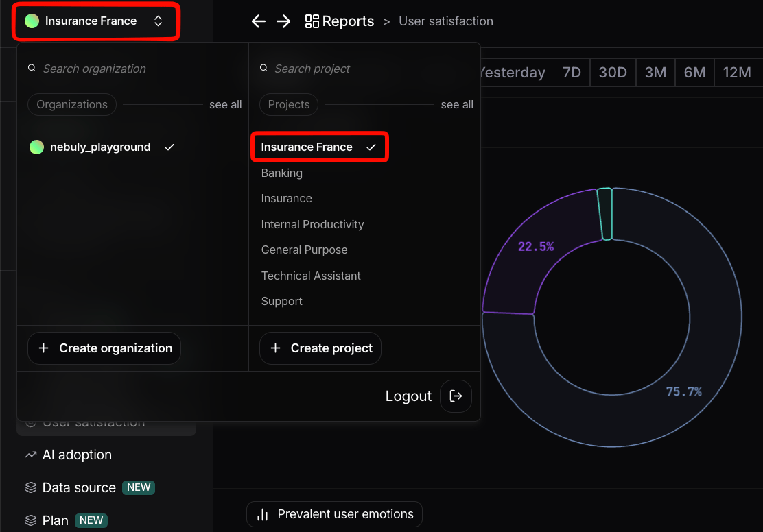Open the Reports breadcrumb
Viewport: 763px width, 532px height.
point(348,21)
